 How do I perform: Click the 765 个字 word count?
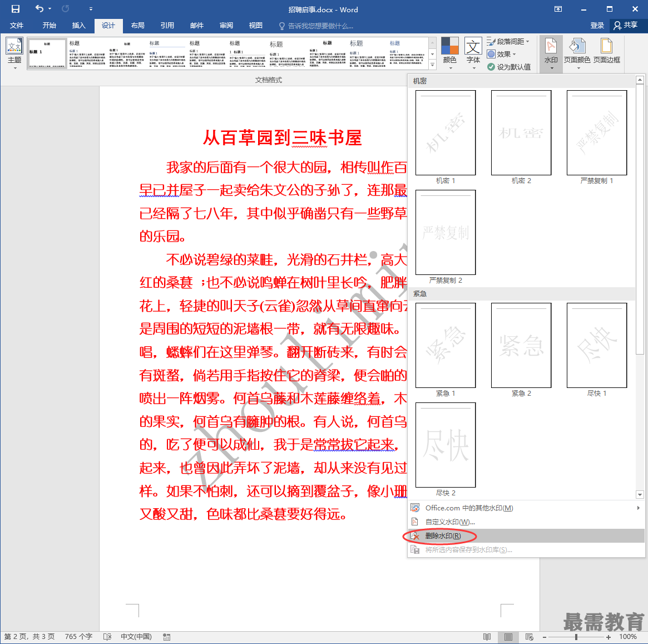[78, 637]
